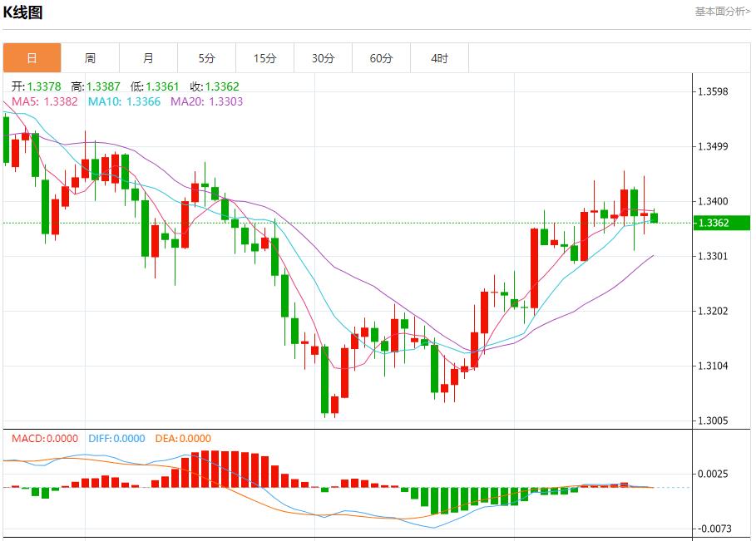Click the MA20 indicator label

point(207,101)
